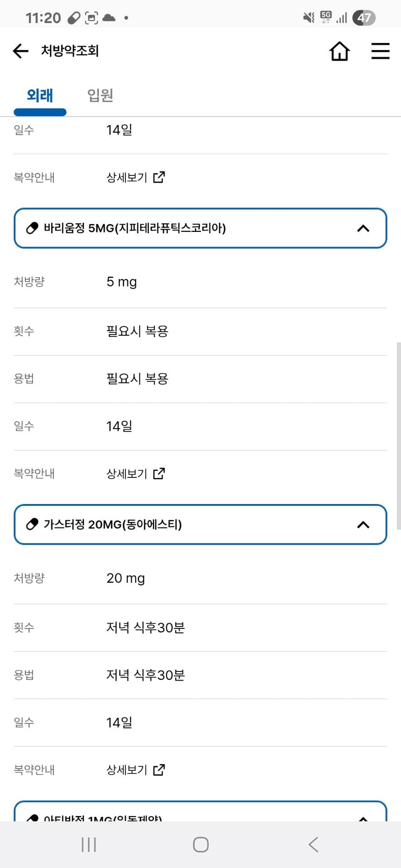
Task: Collapse the 가스터정 20MG section
Action: pyautogui.click(x=363, y=525)
